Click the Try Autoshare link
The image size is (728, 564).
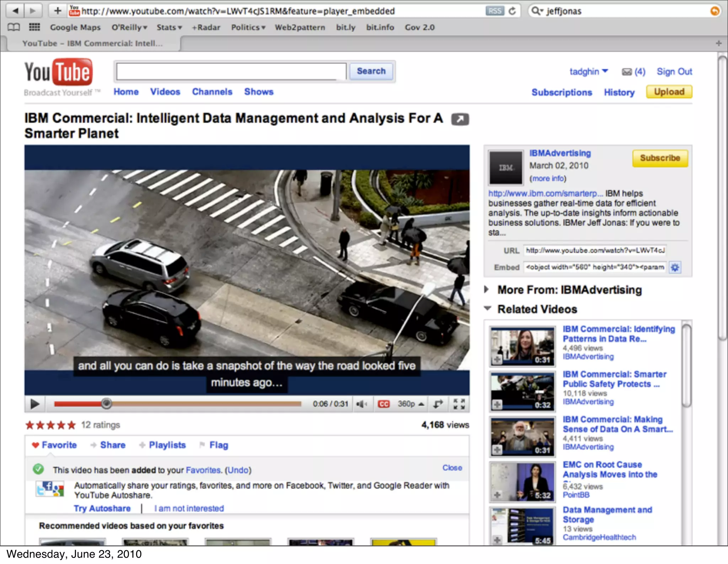(102, 508)
